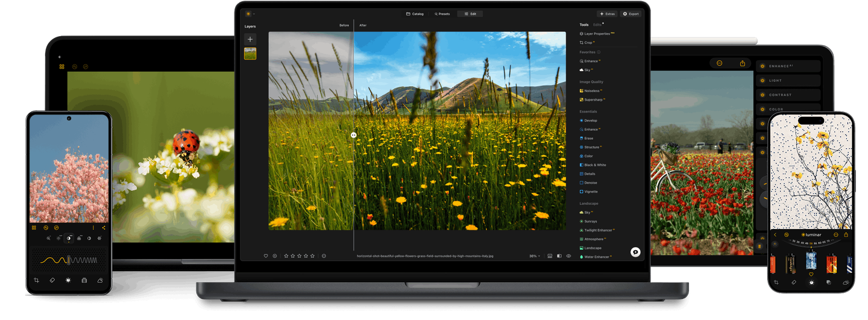Open the Layer Properties tool
The image size is (868, 320).
click(x=597, y=34)
